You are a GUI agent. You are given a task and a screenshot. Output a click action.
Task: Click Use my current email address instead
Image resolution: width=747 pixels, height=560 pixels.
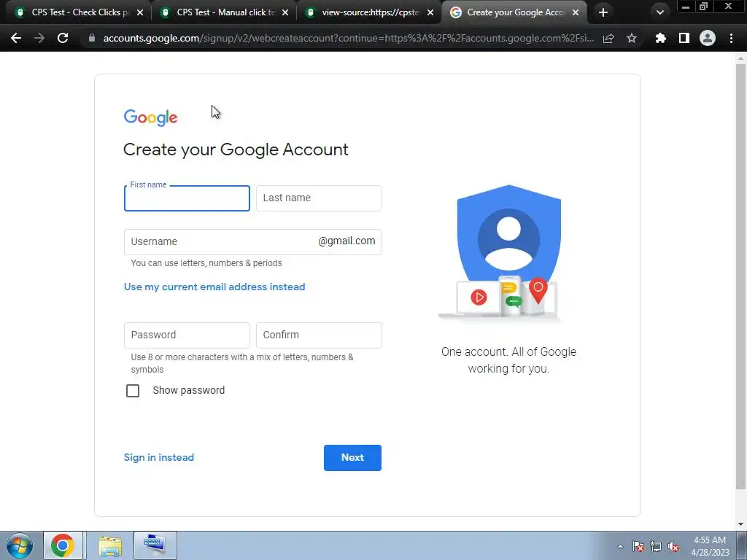tap(214, 287)
